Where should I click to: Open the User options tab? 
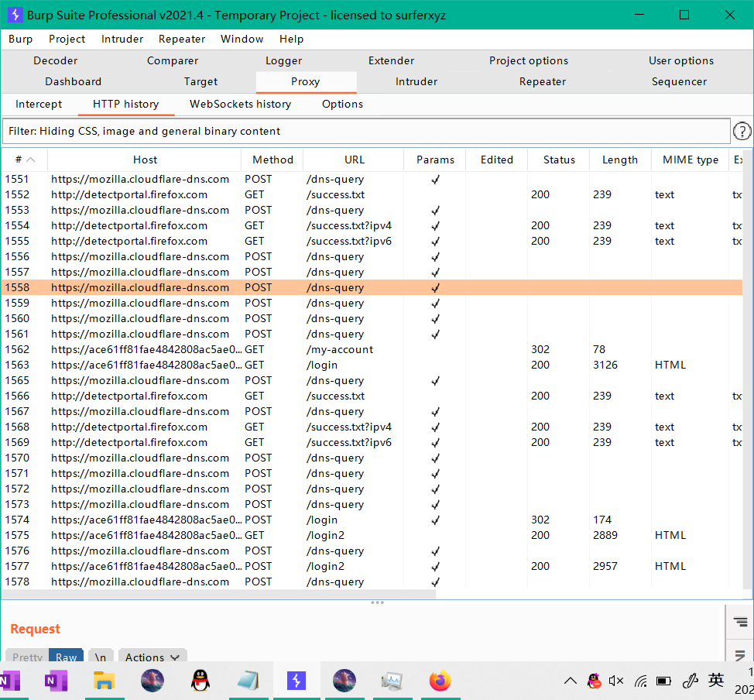click(681, 60)
